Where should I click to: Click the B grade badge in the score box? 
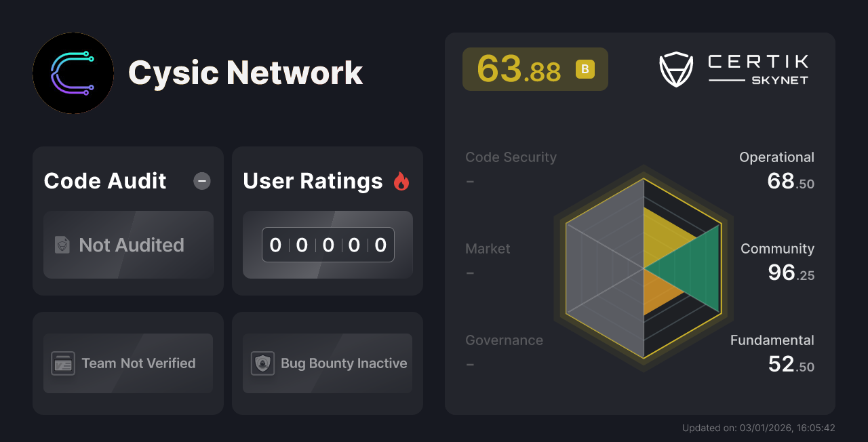click(x=585, y=68)
